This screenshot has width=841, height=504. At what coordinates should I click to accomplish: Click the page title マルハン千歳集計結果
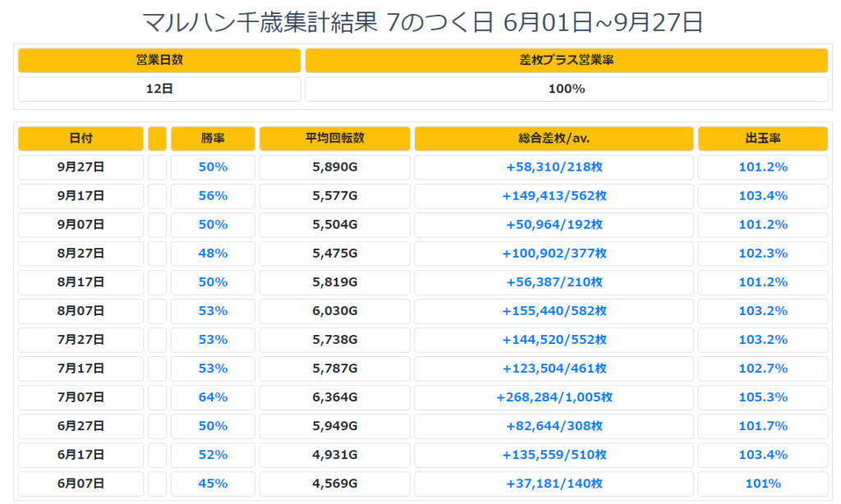pyautogui.click(x=260, y=22)
